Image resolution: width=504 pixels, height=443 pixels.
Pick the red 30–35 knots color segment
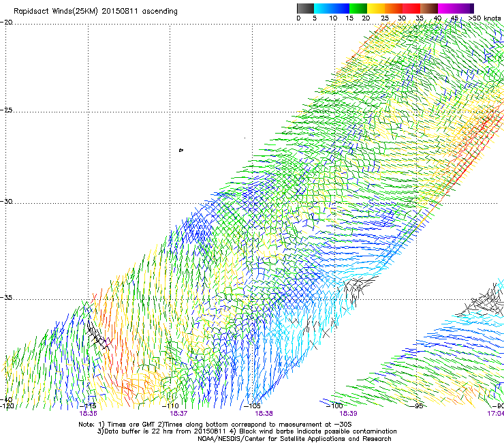tap(411, 8)
